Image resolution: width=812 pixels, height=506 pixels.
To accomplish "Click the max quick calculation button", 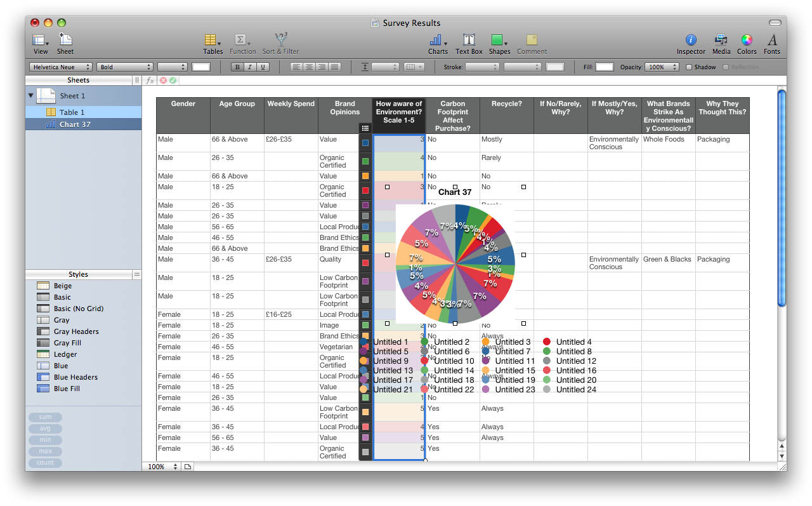I will (45, 451).
